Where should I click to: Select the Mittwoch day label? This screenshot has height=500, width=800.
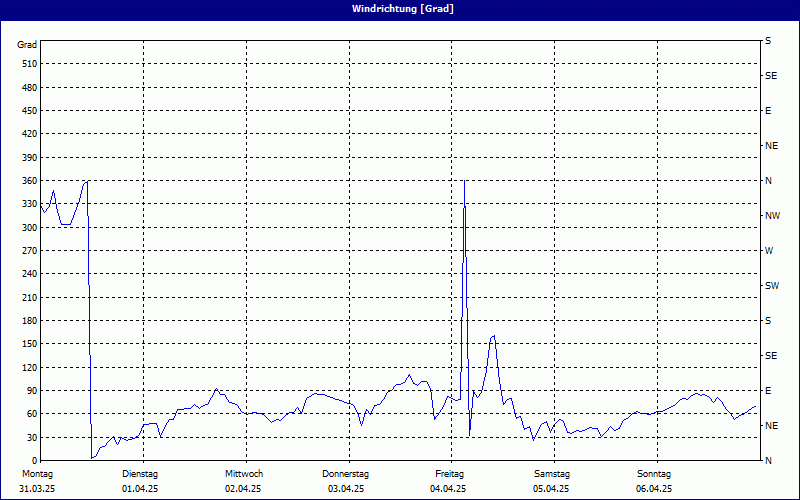[x=244, y=474]
